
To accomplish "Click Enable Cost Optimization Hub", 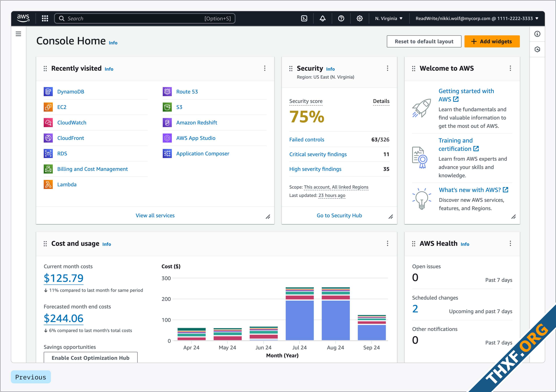I will [91, 357].
